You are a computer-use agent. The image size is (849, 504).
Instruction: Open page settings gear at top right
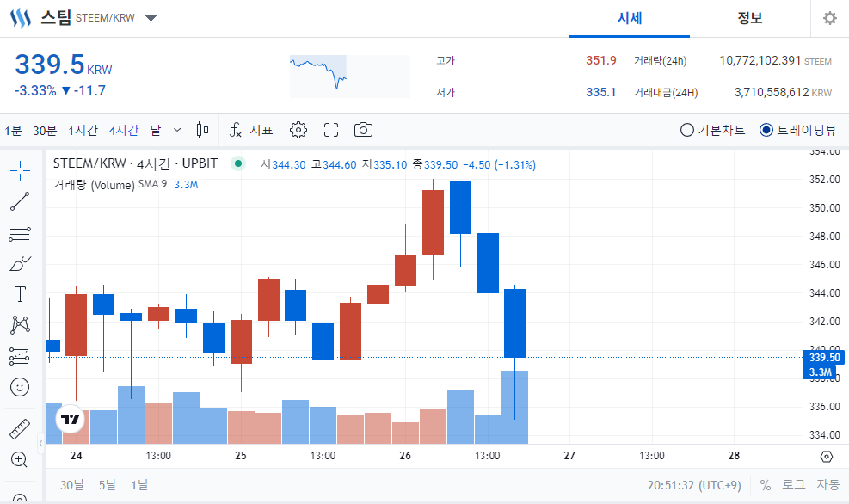(829, 18)
